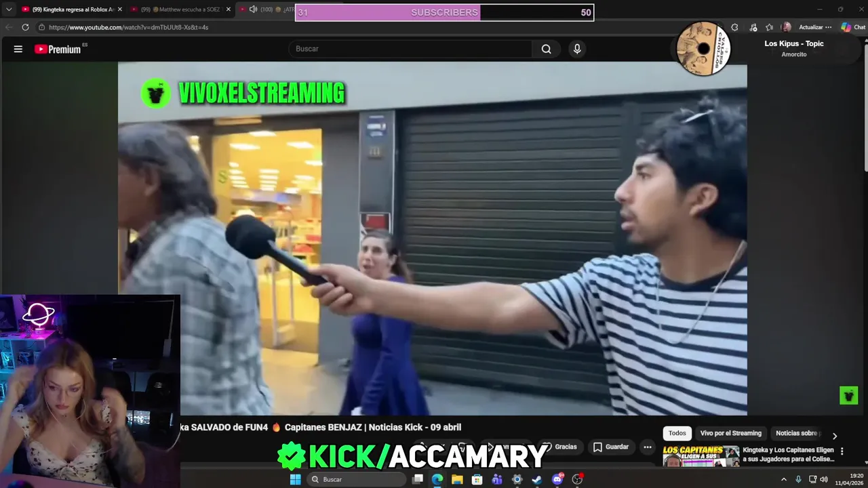The image size is (868, 488).
Task: Open the extensions icon in browser toolbar
Action: pyautogui.click(x=734, y=27)
